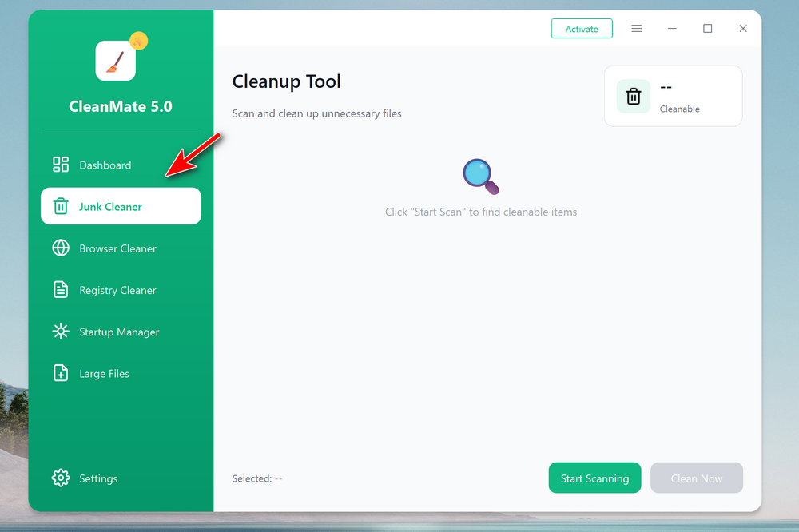This screenshot has width=799, height=532.
Task: Click the Large Files icon in sidebar
Action: tap(61, 373)
